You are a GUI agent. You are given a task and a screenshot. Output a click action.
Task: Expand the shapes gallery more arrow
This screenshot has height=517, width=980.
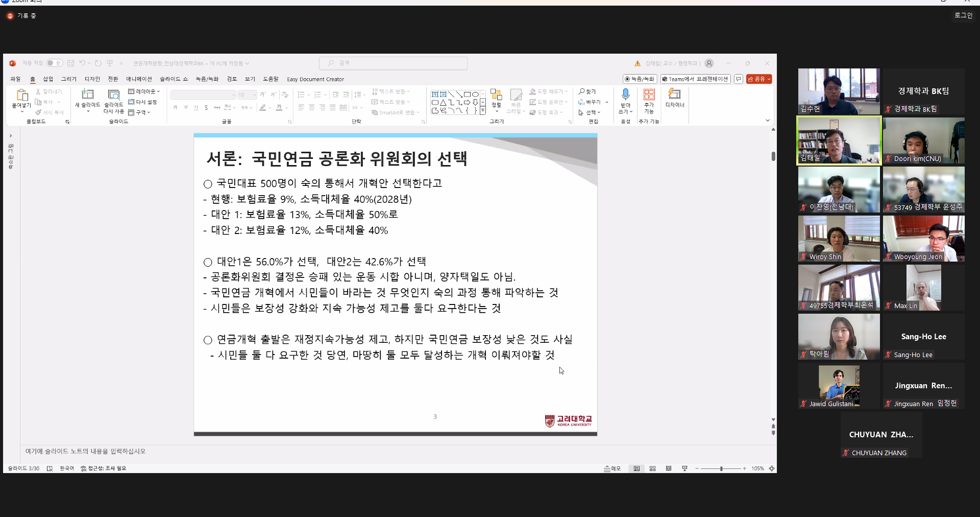click(x=483, y=110)
